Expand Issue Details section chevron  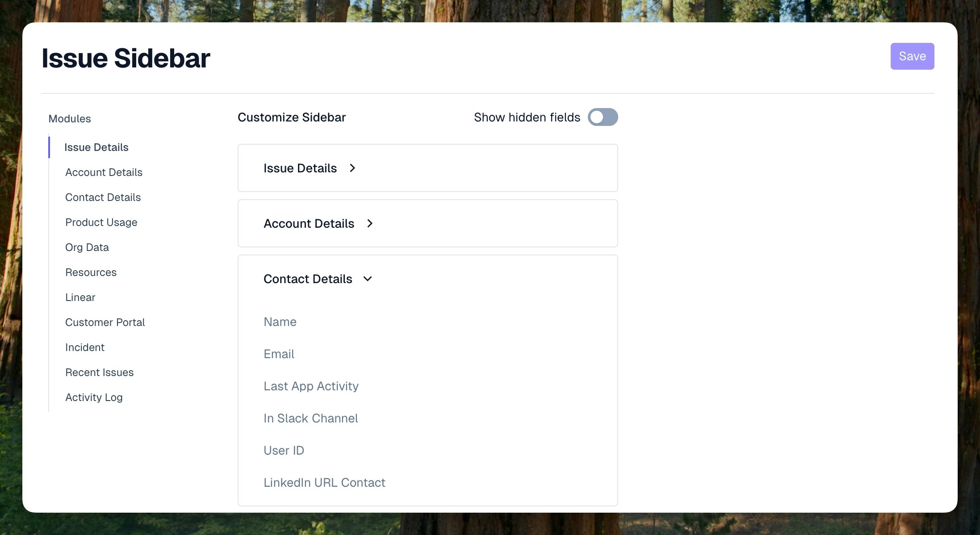click(x=352, y=168)
